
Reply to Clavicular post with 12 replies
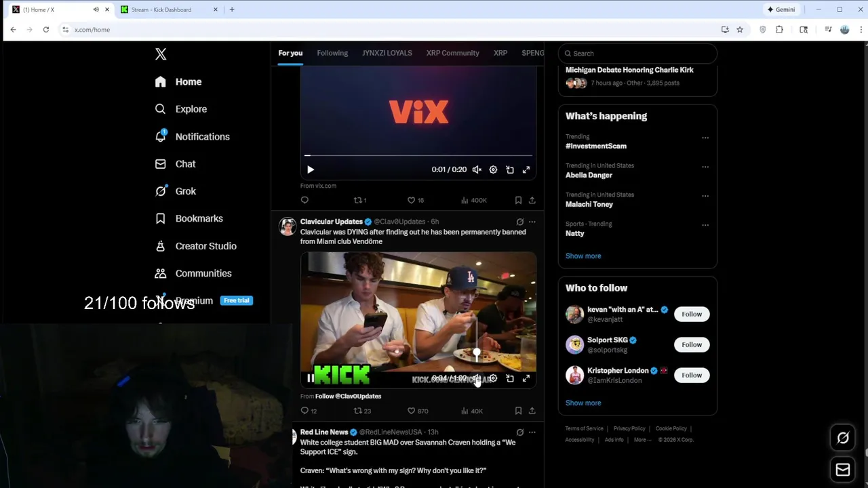(x=309, y=411)
